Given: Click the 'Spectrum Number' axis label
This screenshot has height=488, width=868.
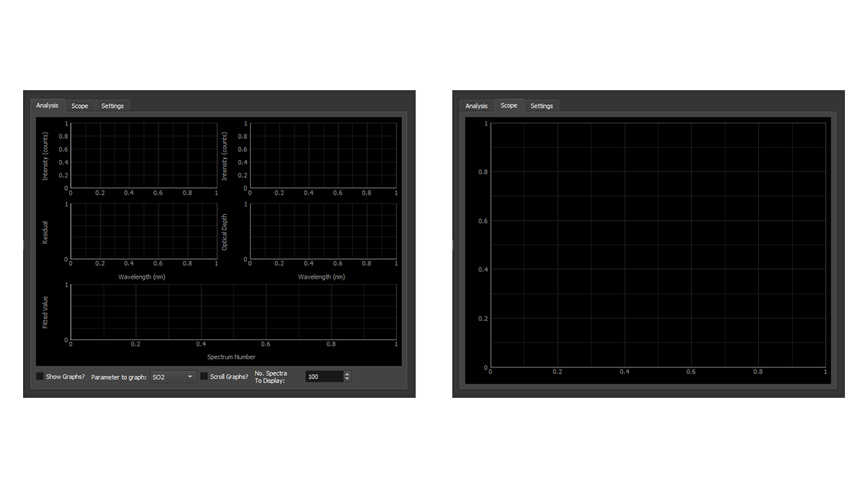Looking at the screenshot, I should pyautogui.click(x=231, y=357).
